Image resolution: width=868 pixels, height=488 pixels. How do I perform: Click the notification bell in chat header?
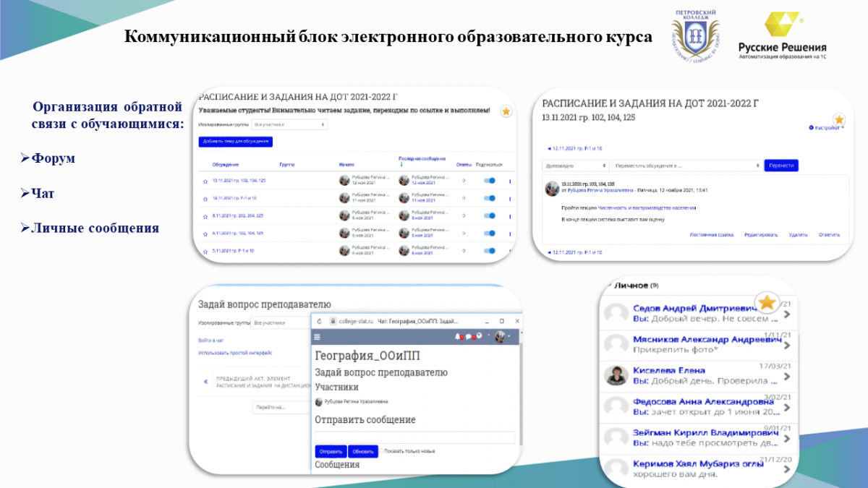click(458, 337)
